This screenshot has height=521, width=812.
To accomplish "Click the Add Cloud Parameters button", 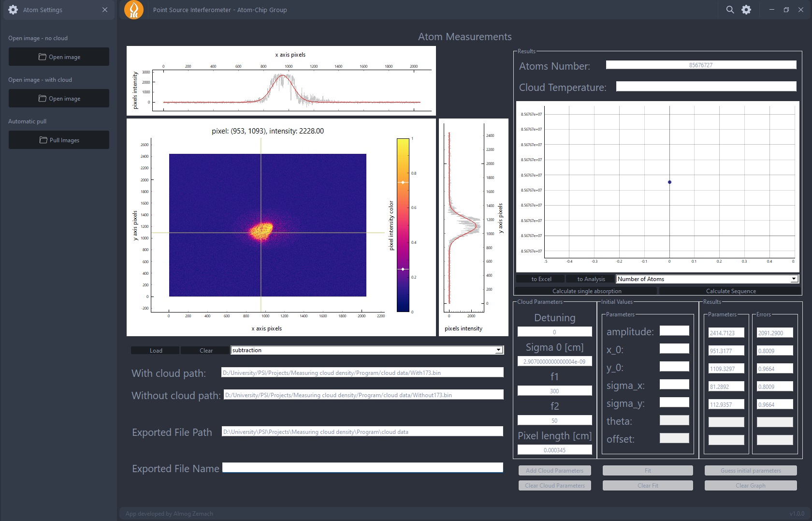I will (x=554, y=470).
